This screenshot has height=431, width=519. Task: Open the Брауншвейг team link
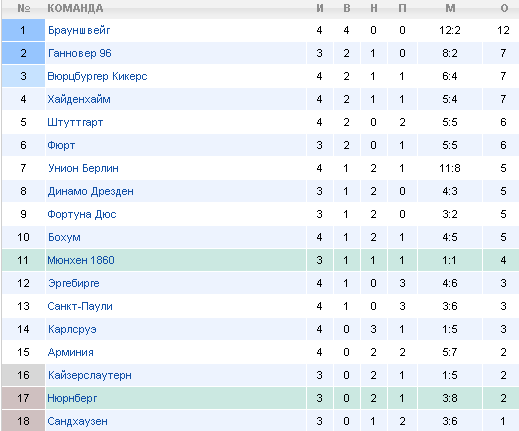[x=79, y=30]
